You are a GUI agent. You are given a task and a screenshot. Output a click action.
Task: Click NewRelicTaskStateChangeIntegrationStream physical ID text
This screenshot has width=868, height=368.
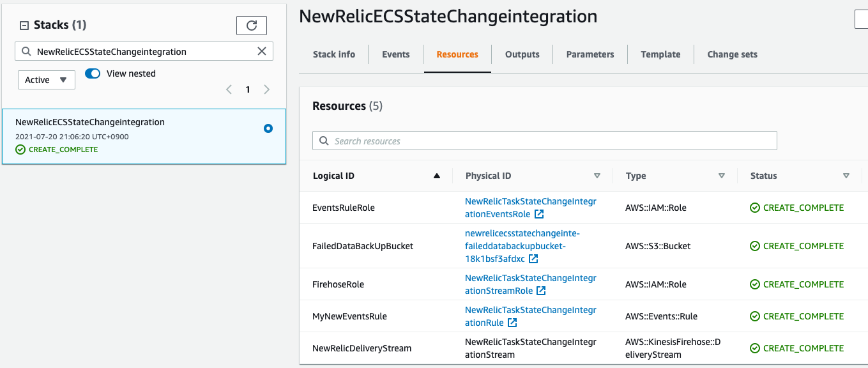tap(531, 348)
